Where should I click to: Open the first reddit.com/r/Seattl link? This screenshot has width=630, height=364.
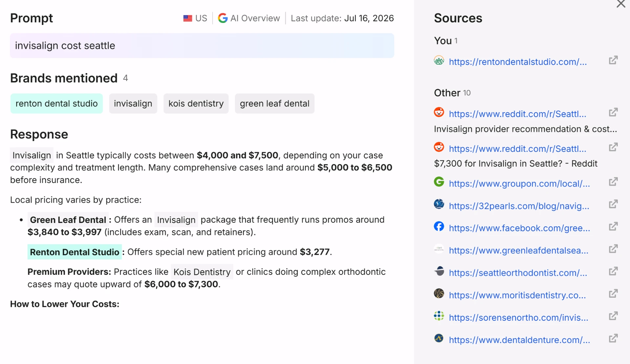(517, 114)
